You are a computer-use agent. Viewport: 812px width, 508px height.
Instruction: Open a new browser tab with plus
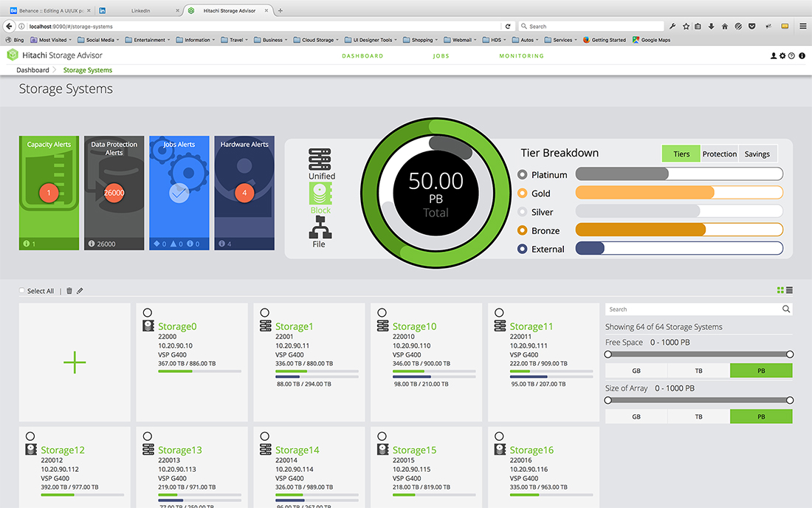pos(281,10)
